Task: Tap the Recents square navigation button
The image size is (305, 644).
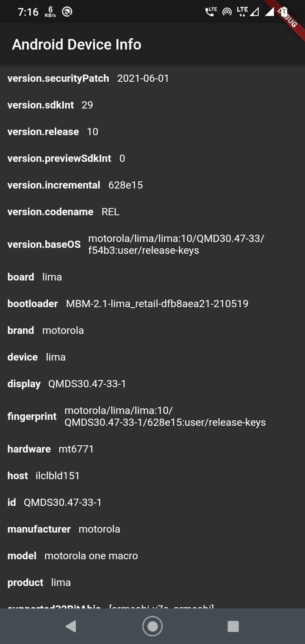Action: [x=233, y=626]
